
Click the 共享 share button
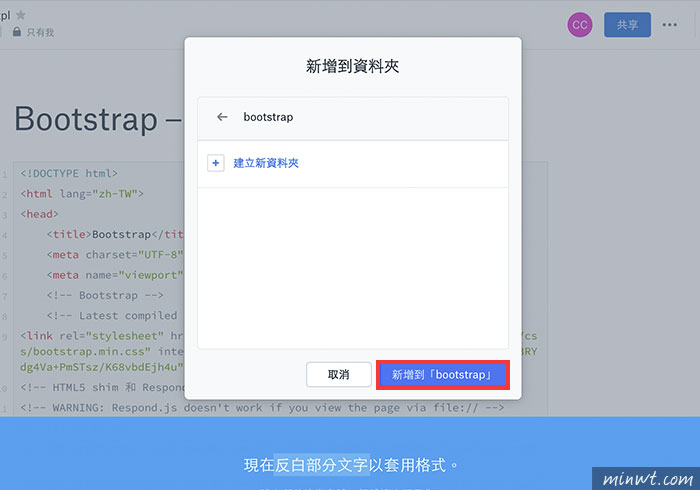(x=627, y=25)
